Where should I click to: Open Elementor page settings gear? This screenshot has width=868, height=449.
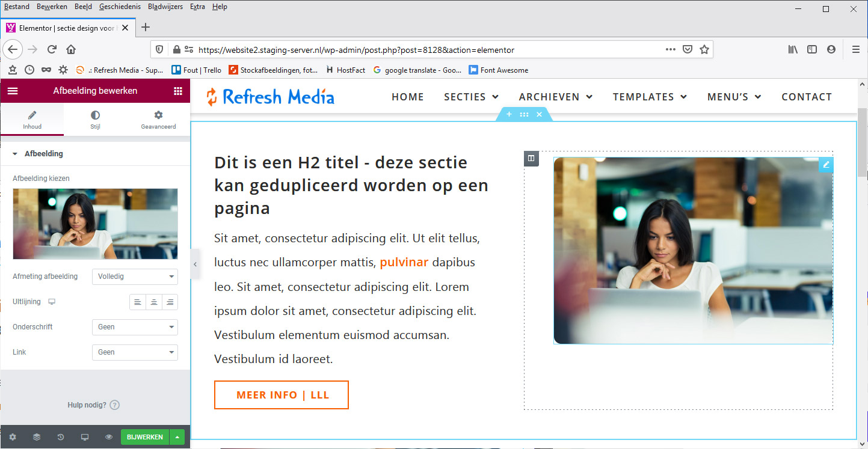click(x=13, y=437)
